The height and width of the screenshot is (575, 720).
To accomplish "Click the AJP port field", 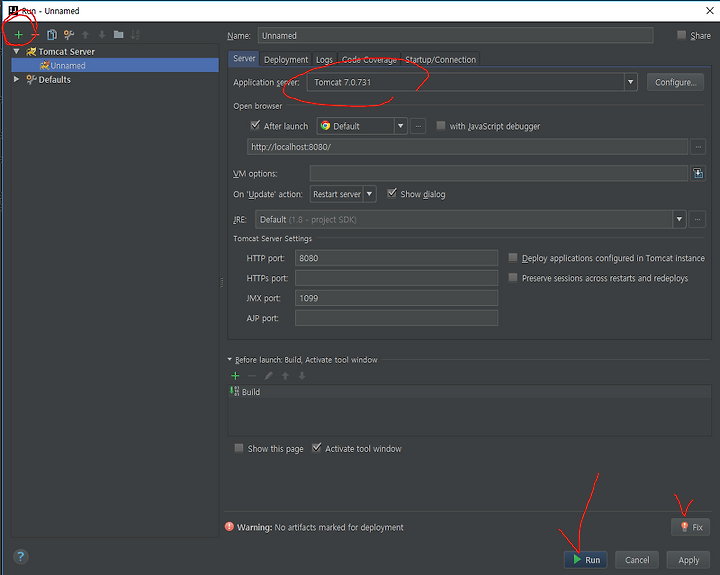I will click(396, 318).
